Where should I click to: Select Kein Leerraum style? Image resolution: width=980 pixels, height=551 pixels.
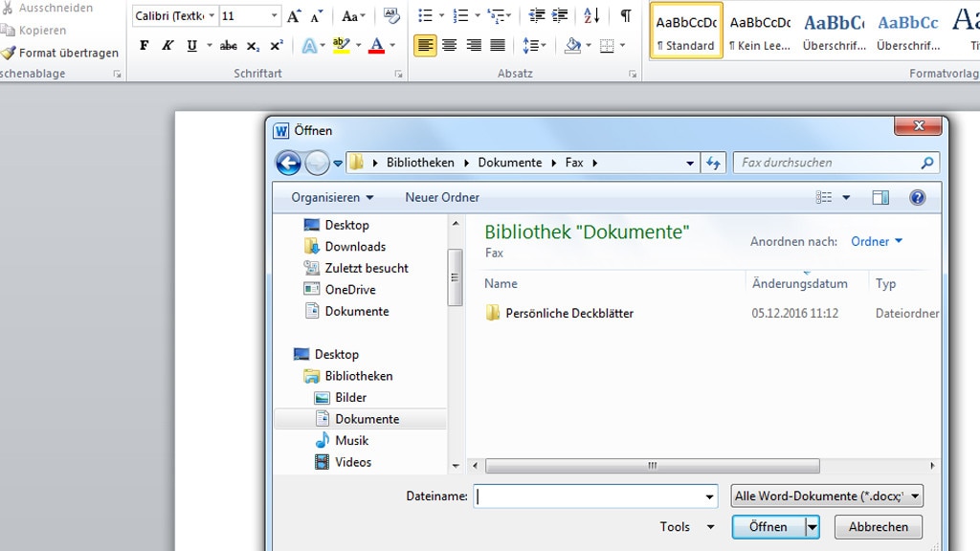coord(760,31)
